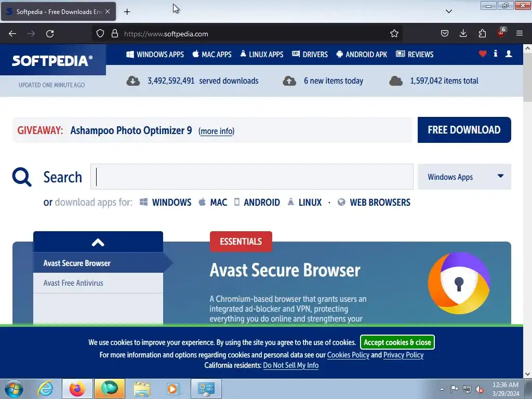532x399 pixels.
Task: Go back with the browser back arrow
Action: (x=12, y=34)
